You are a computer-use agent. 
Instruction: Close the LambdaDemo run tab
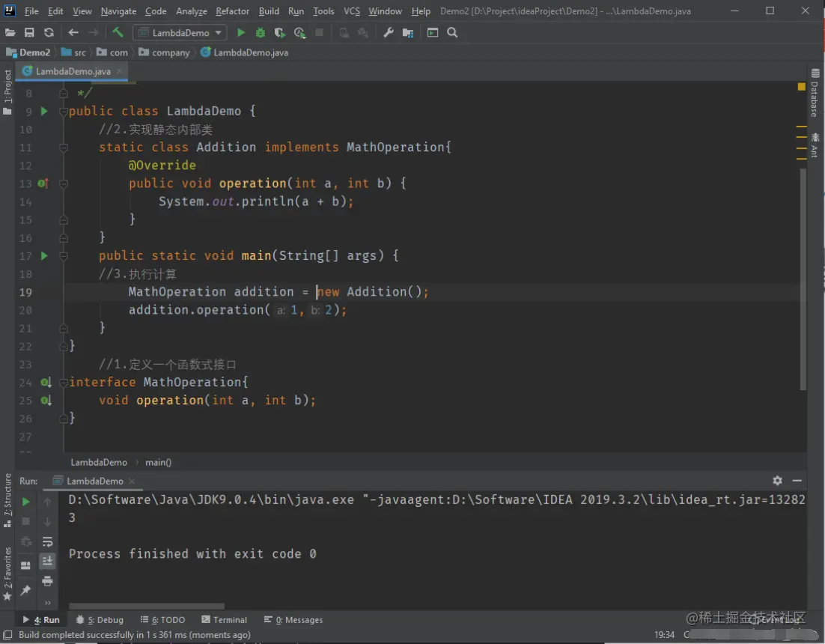(x=132, y=481)
